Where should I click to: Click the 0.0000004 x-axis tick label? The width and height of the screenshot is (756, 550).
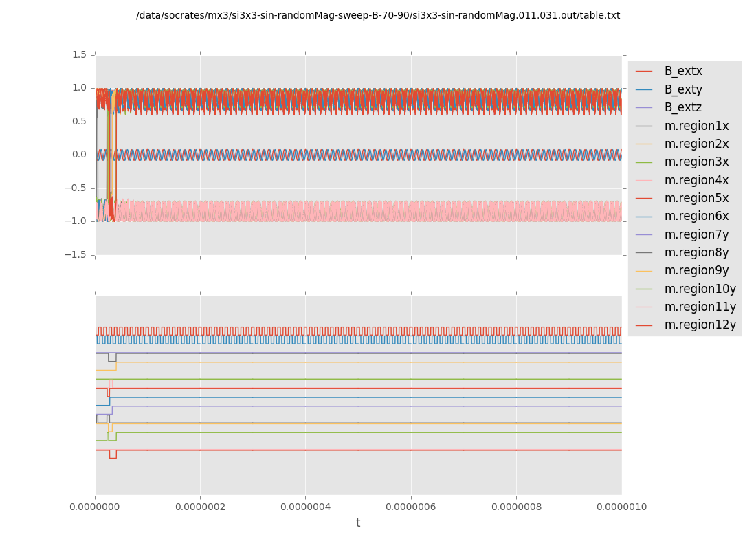[305, 507]
